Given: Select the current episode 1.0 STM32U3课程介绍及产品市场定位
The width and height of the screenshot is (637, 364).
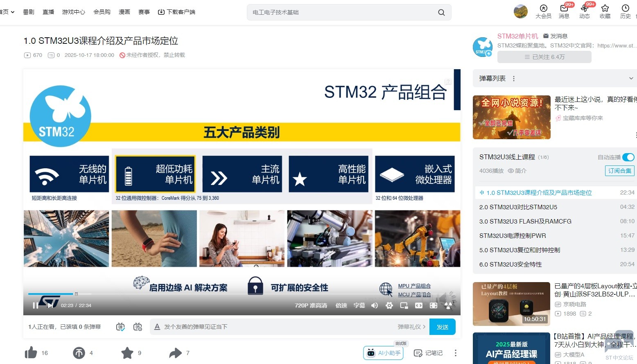Looking at the screenshot, I should point(557,192).
